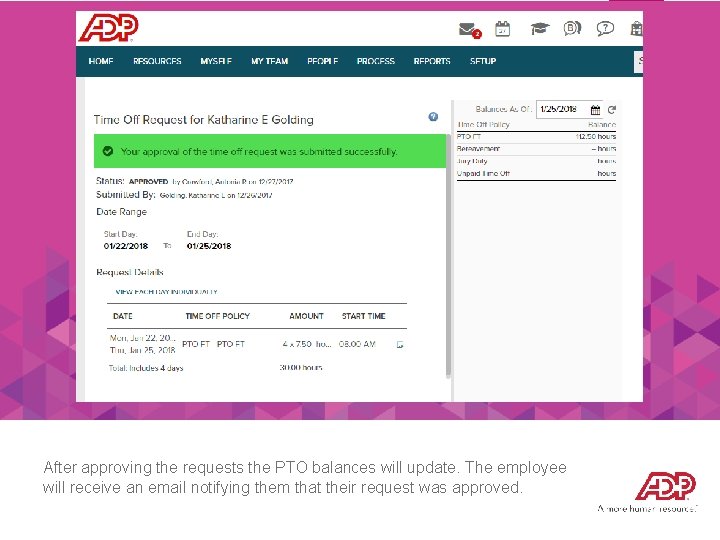This screenshot has width=720, height=540.
Task: Open the PROCESS menu
Action: pyautogui.click(x=376, y=61)
